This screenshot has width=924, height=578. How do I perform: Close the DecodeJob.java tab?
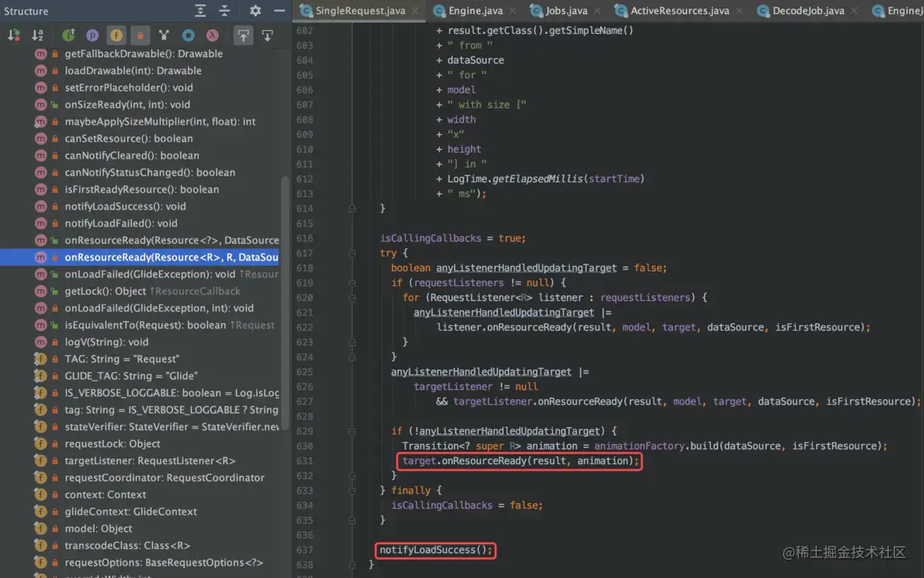coord(855,12)
